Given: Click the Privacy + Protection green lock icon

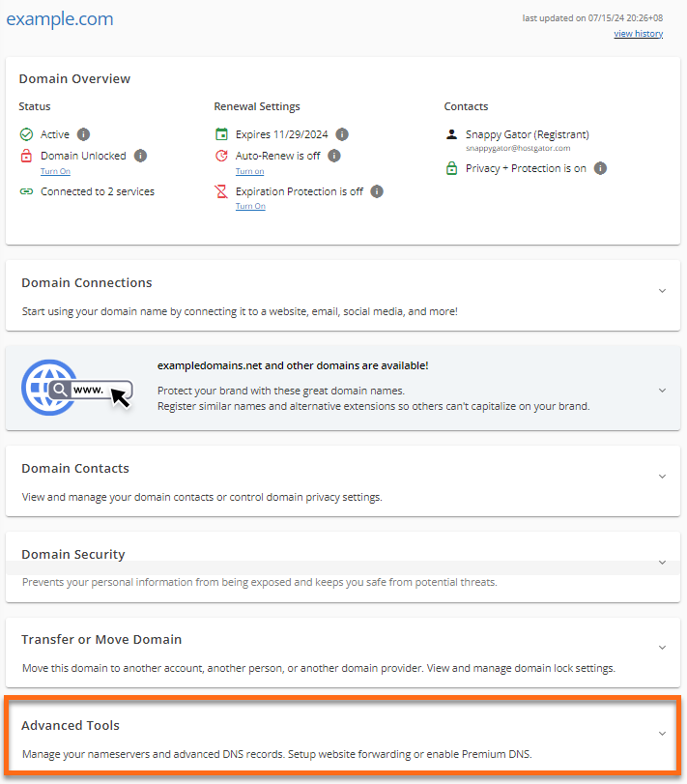Looking at the screenshot, I should 451,167.
